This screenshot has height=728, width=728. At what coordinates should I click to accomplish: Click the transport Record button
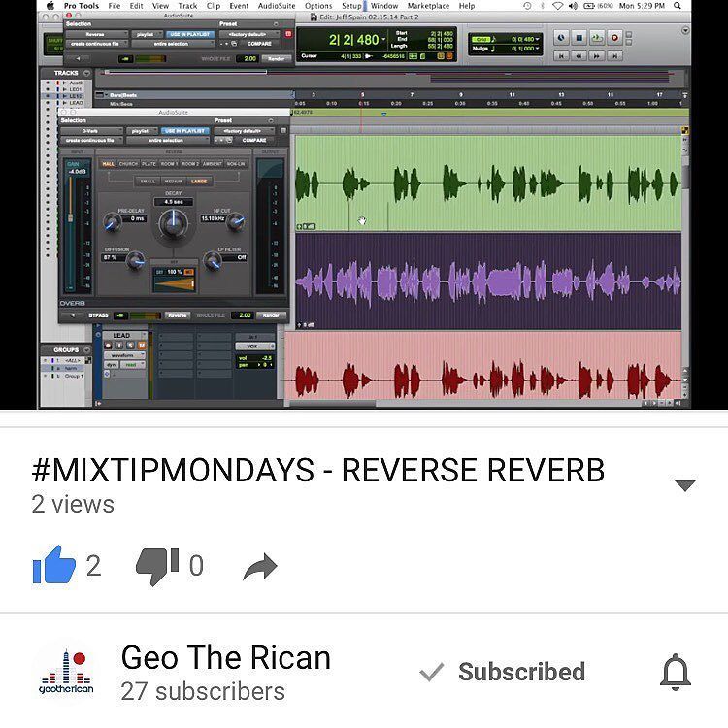tap(614, 38)
